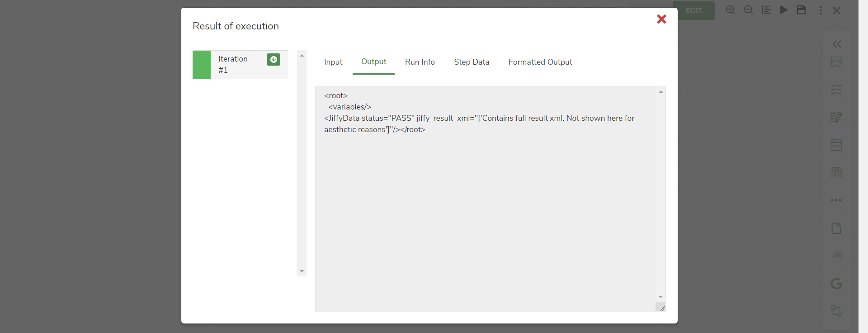Screen dimensions: 868x333
Task: Open the flow shapes icon in sidebar
Action: pos(836,311)
